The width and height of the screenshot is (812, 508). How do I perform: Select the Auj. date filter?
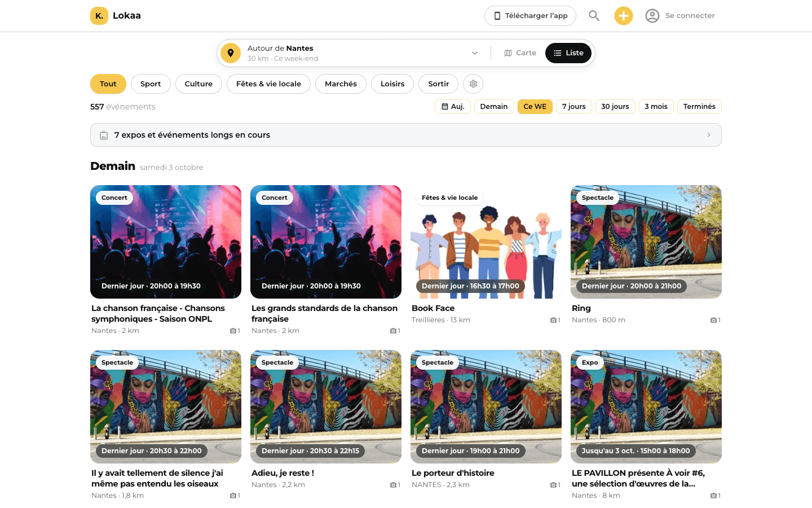click(453, 107)
